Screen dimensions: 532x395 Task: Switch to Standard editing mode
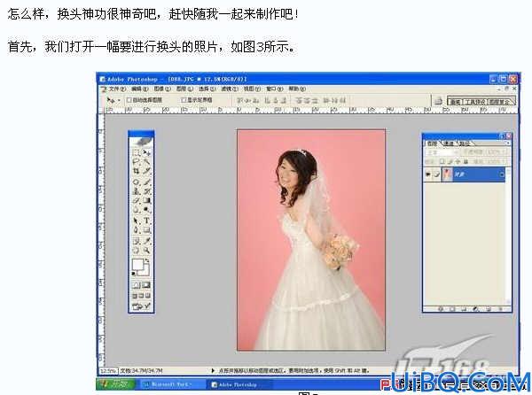coord(136,285)
